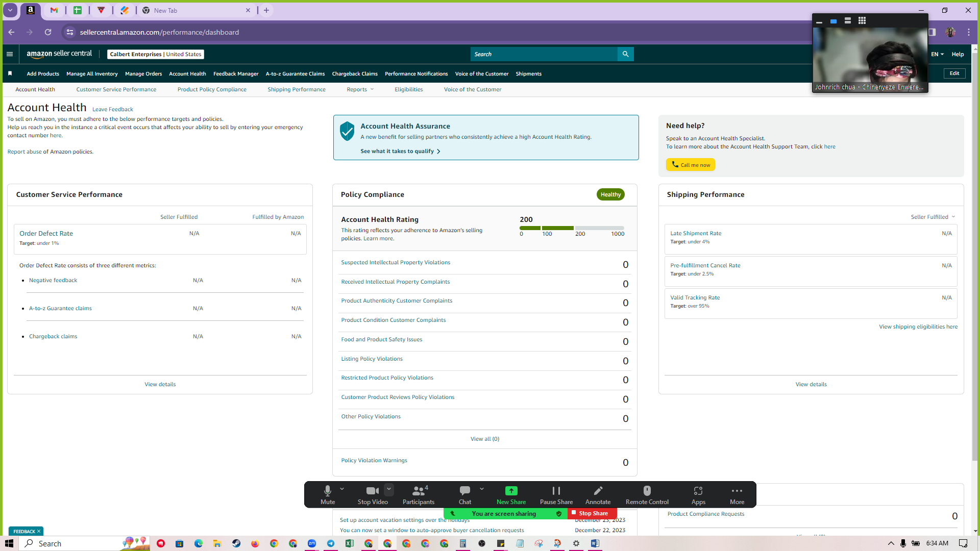
Task: Click the Call me now button
Action: click(x=691, y=165)
